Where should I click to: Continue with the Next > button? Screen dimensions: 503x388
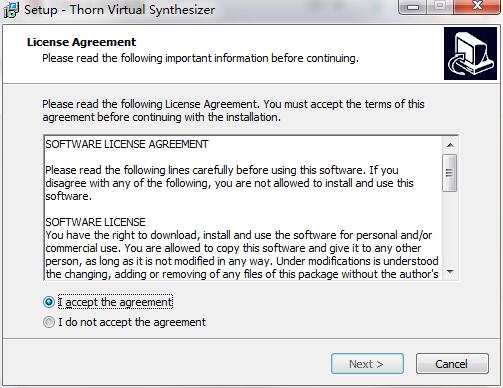[x=367, y=364]
